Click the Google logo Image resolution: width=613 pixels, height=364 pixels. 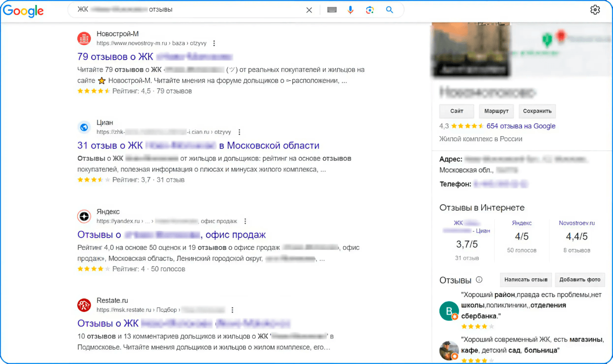pyautogui.click(x=23, y=11)
